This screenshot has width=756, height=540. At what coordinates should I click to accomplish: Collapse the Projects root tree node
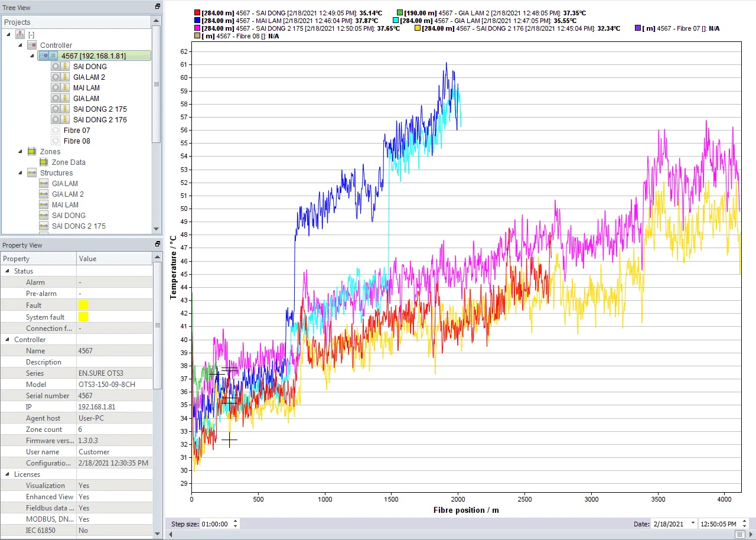coord(9,35)
